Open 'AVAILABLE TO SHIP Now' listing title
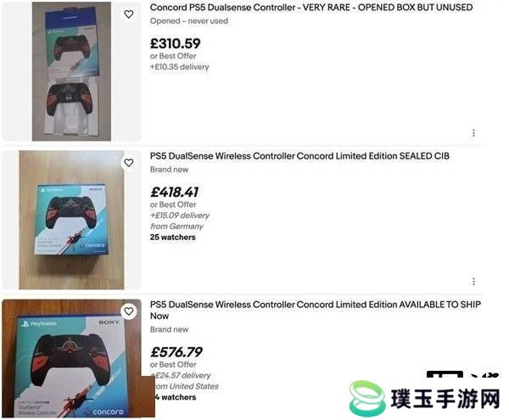This screenshot has height=420, width=509. tap(315, 310)
